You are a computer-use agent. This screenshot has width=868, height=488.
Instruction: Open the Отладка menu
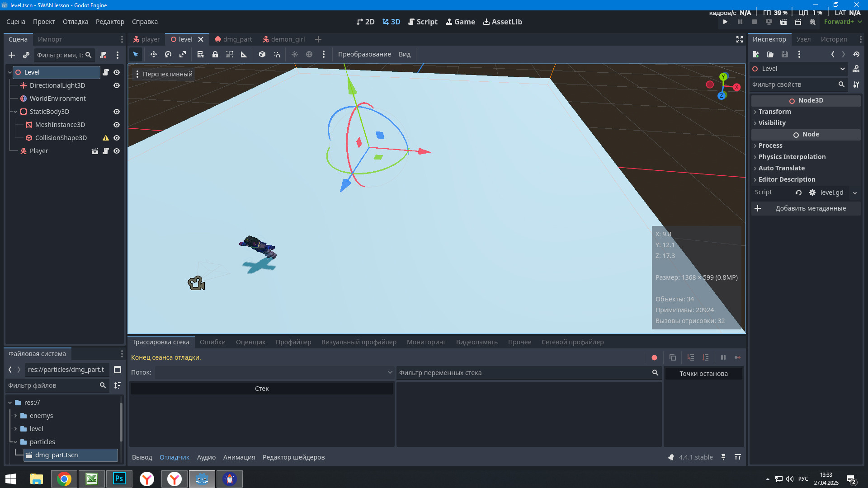click(75, 22)
